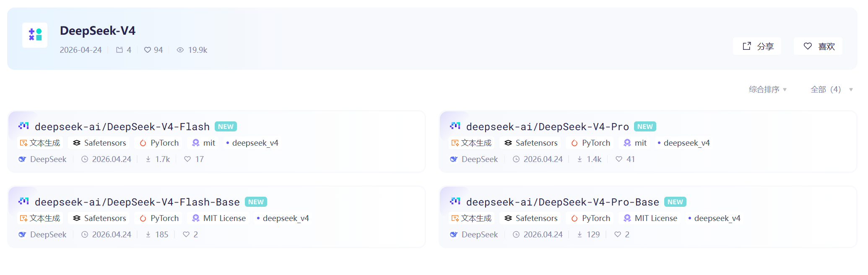Viewport: 868px width, 275px height.
Task: Open deepseek-ai/DeepSeek-V4-Flash-Base model page
Action: pos(137,202)
